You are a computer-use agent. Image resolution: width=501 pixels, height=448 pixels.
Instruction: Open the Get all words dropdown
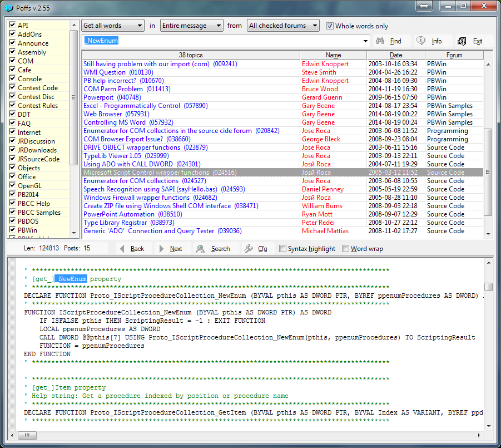(x=113, y=26)
